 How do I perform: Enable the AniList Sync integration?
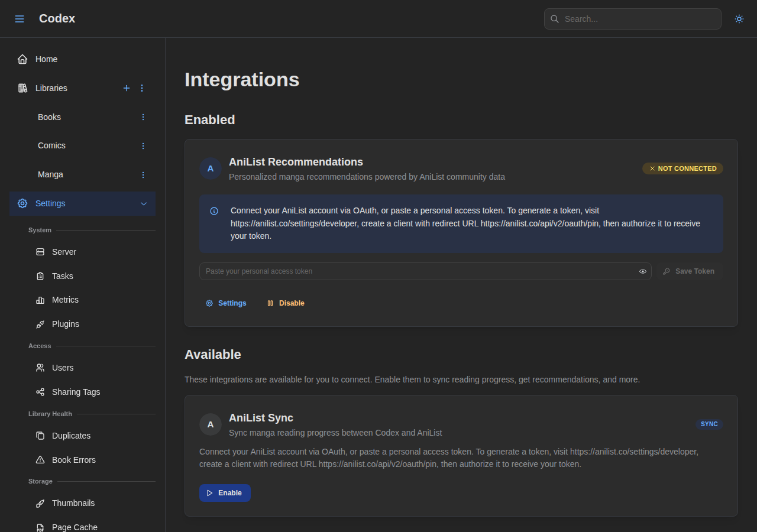pyautogui.click(x=225, y=493)
